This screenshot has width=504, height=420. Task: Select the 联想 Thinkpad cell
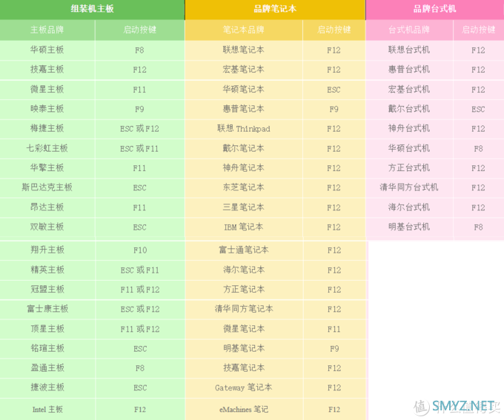[x=244, y=129]
